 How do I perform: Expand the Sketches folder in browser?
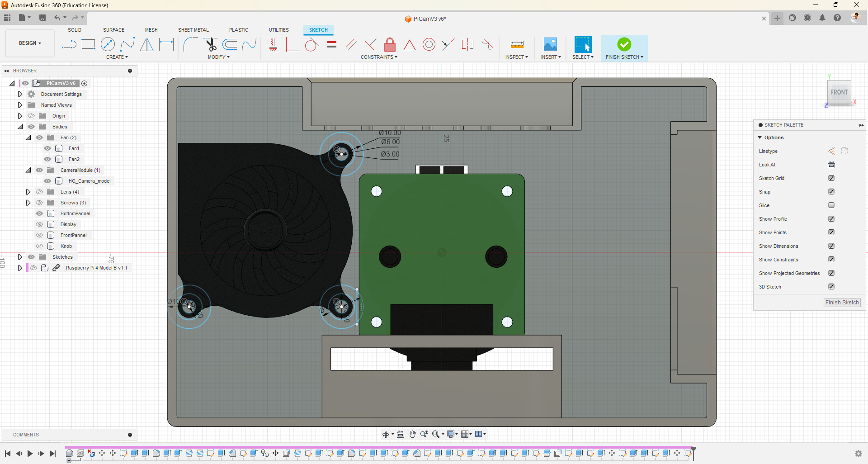click(20, 257)
